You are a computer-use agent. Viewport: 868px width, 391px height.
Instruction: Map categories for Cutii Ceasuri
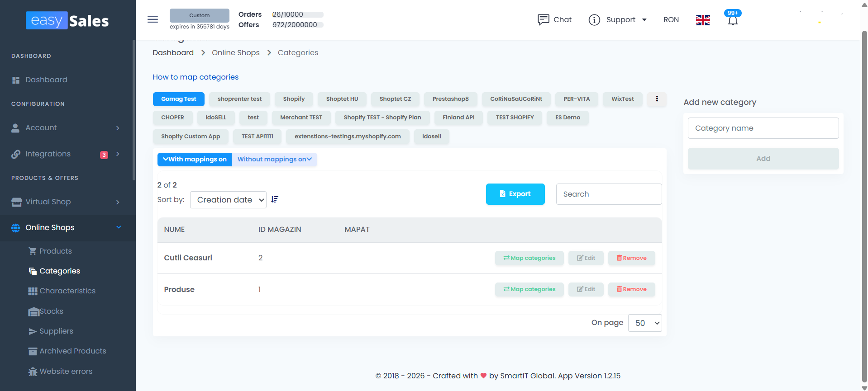coord(529,258)
